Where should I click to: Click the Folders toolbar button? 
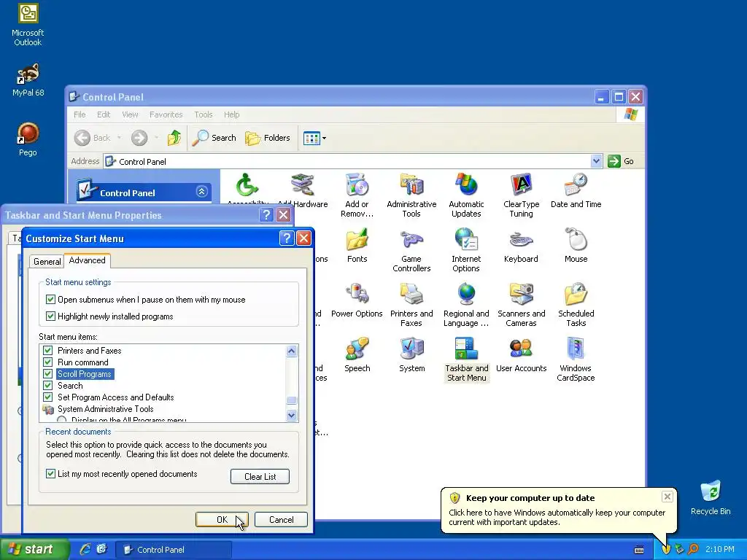[x=267, y=138]
